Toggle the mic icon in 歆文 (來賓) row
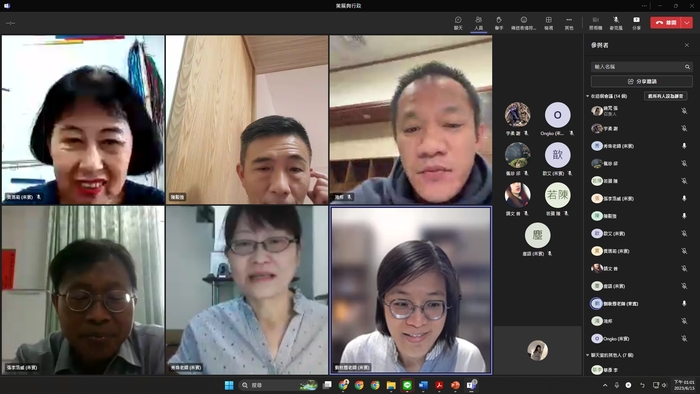 684,233
